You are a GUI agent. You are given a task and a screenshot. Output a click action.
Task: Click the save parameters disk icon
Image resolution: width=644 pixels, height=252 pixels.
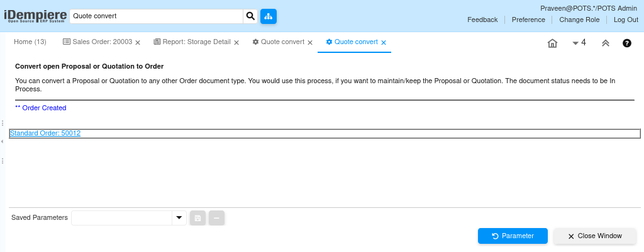[x=197, y=218]
